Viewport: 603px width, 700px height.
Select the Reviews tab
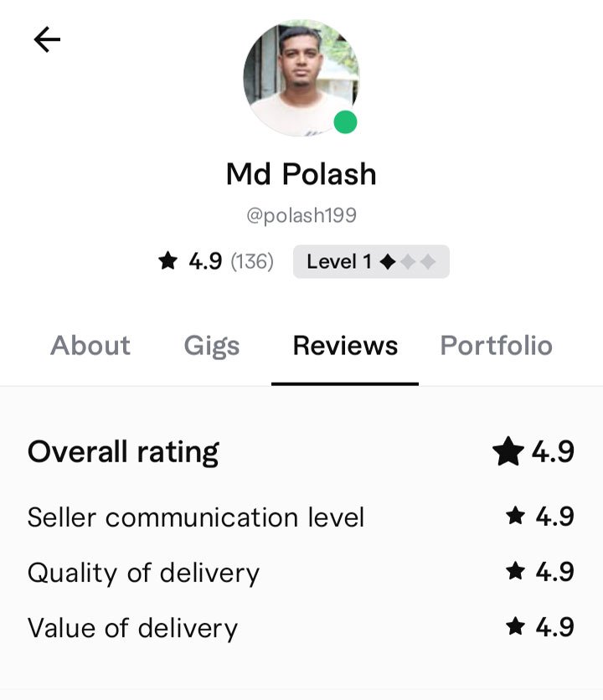point(345,346)
